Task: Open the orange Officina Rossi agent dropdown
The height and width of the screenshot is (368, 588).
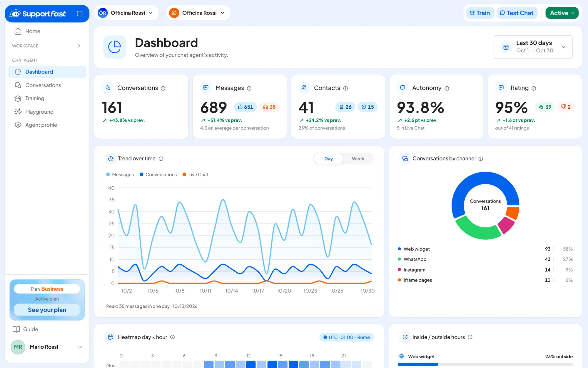Action: click(198, 13)
